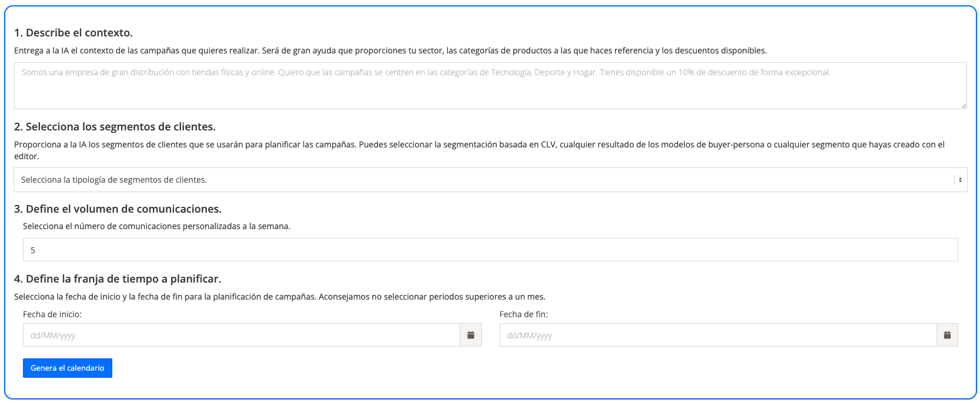
Task: Grab the context textarea resize handle
Action: pos(964,106)
